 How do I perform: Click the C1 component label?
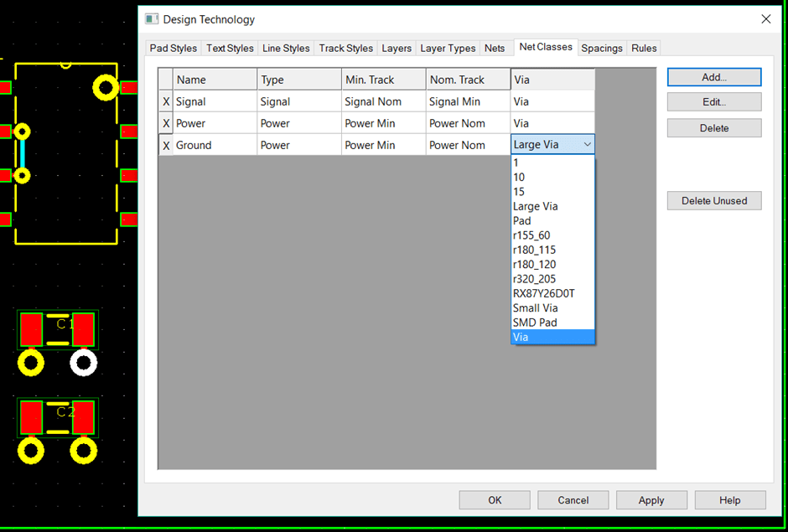coord(65,324)
